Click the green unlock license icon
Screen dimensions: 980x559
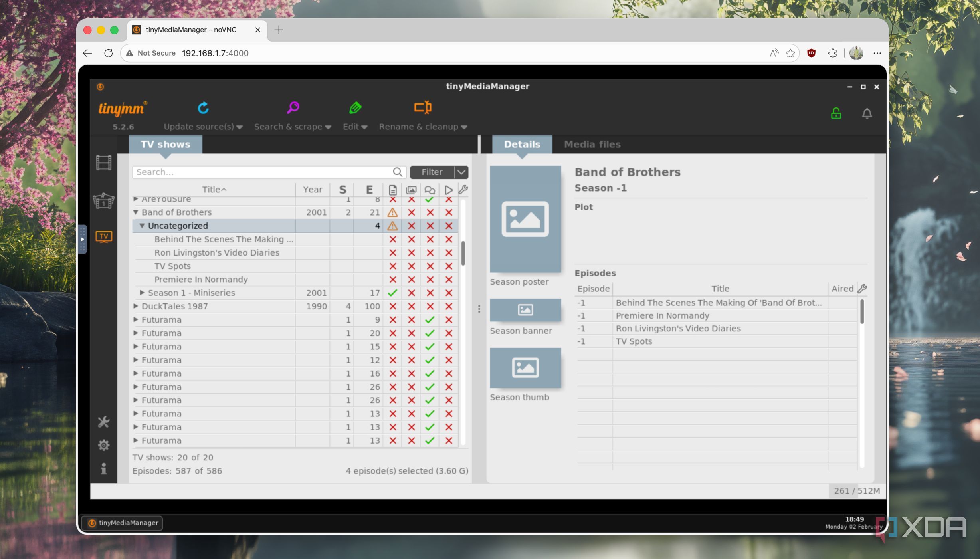pos(836,113)
